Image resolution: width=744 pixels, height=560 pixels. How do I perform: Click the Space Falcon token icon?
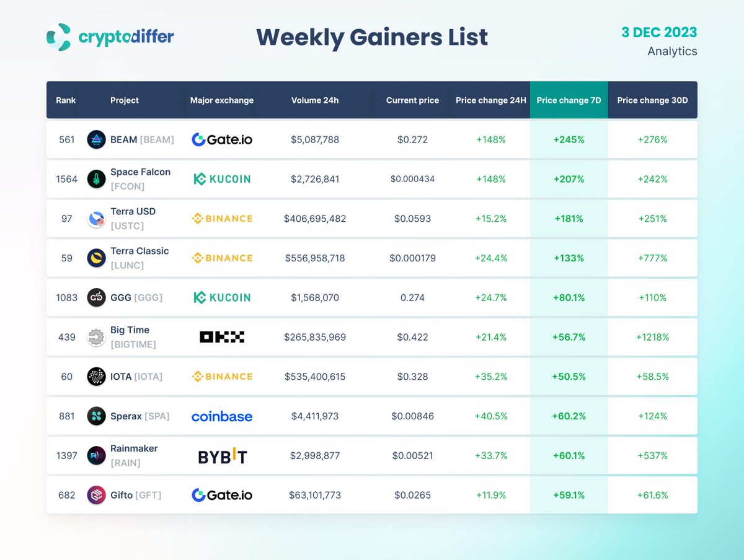97,179
